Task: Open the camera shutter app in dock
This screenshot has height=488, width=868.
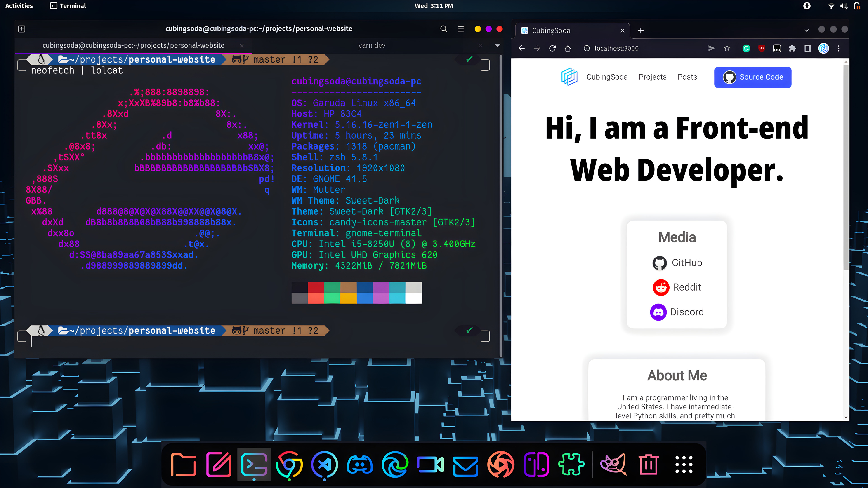Action: tap(501, 465)
